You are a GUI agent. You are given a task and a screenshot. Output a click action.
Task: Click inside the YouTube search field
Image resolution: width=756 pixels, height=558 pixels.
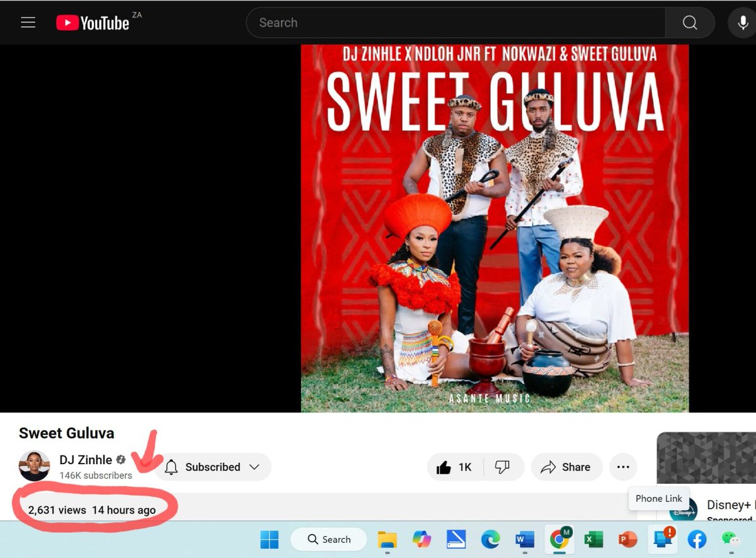(441, 22)
